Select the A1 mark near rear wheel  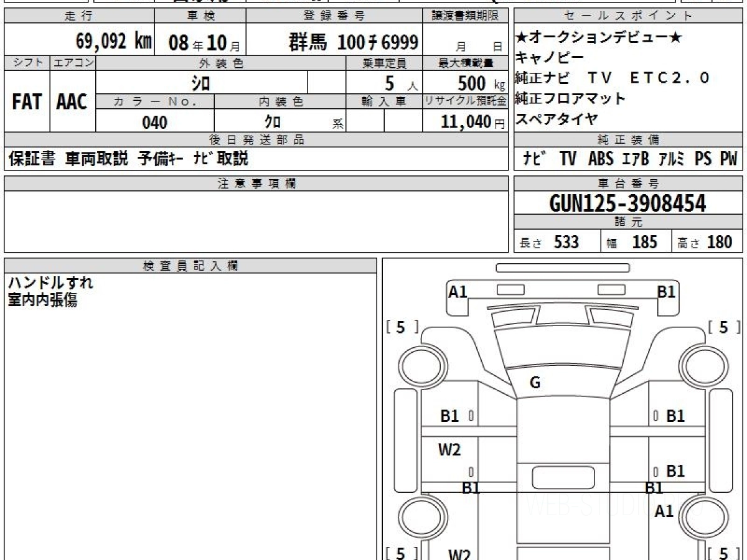coord(665,511)
